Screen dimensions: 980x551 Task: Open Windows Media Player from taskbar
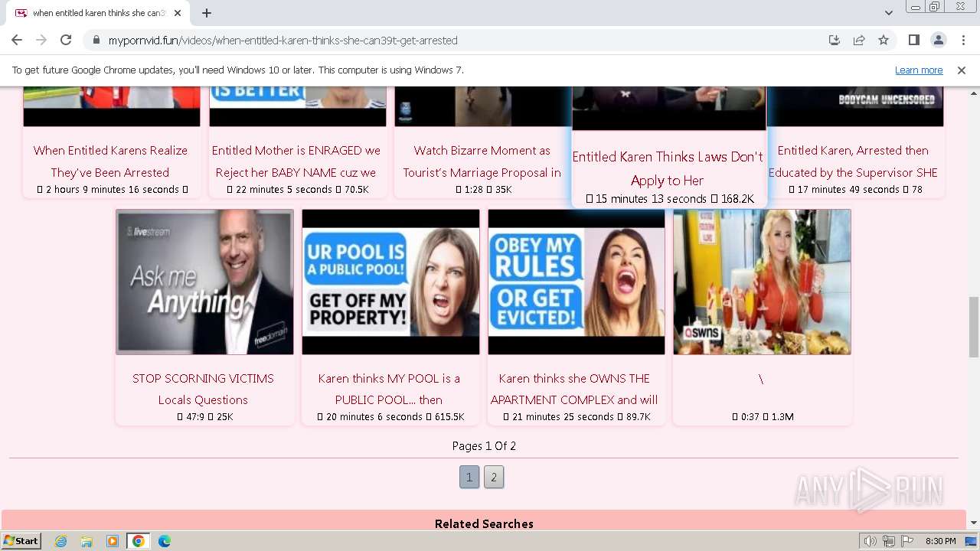(x=113, y=541)
